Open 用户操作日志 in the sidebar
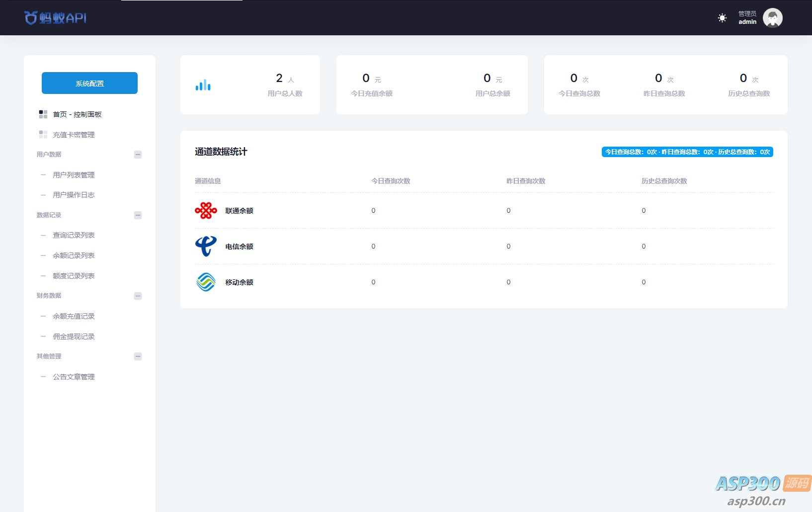 (74, 195)
